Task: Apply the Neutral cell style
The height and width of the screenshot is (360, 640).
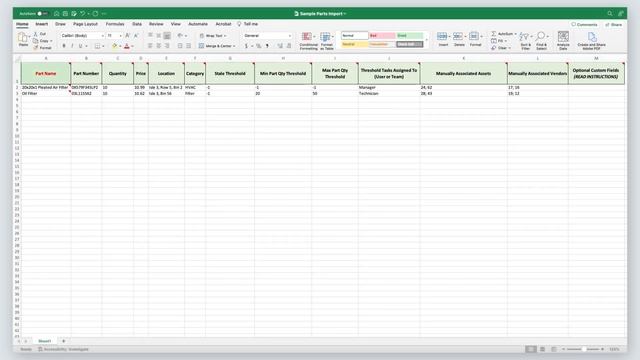Action: (x=355, y=44)
